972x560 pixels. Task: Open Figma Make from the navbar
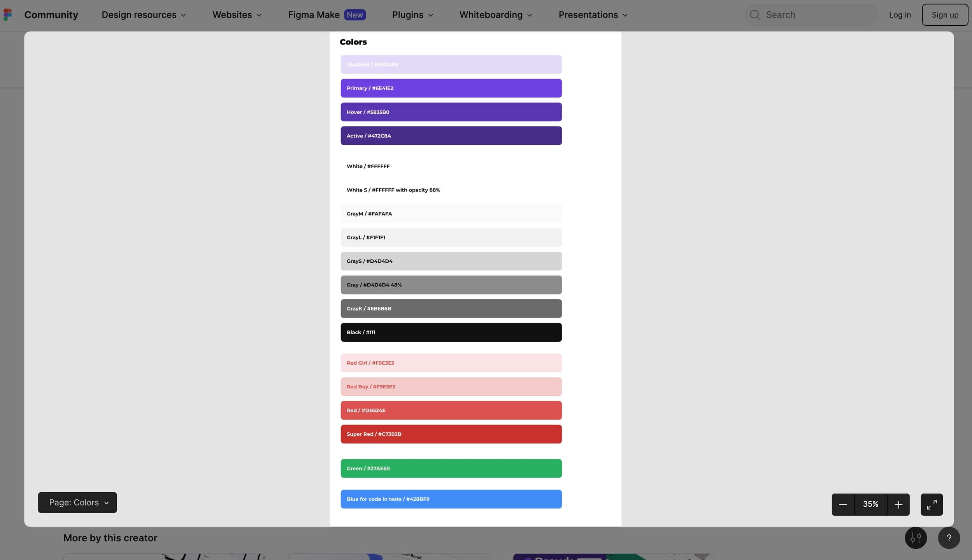(x=326, y=15)
